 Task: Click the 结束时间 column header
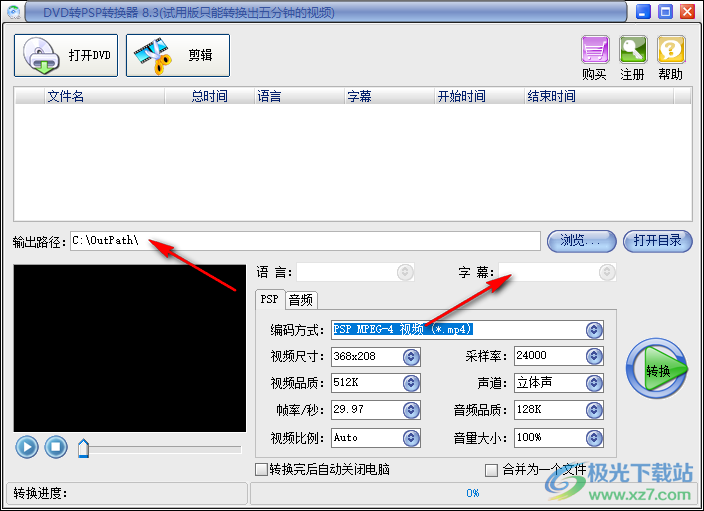pos(599,96)
